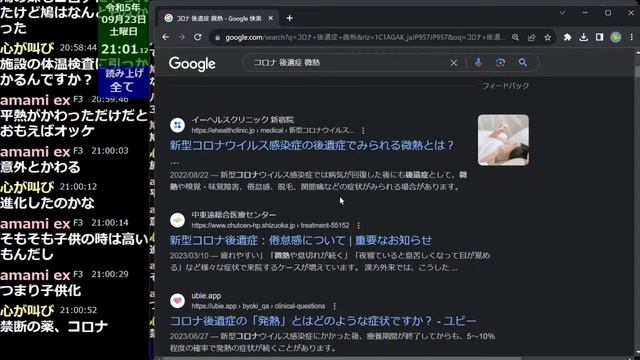Open 新型コロナウイルス感染症の後遺症でみられる微熱とは？ result
The height and width of the screenshot is (360, 640).
click(312, 145)
